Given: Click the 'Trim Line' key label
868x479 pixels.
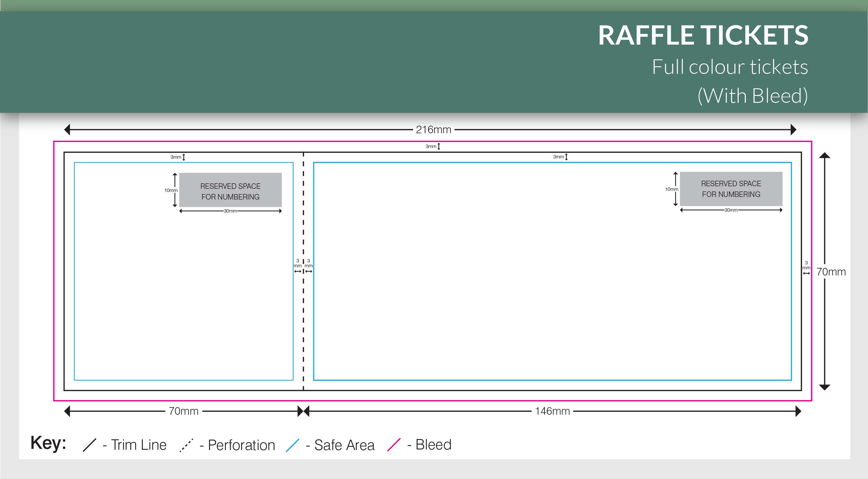Looking at the screenshot, I should coord(139,445).
